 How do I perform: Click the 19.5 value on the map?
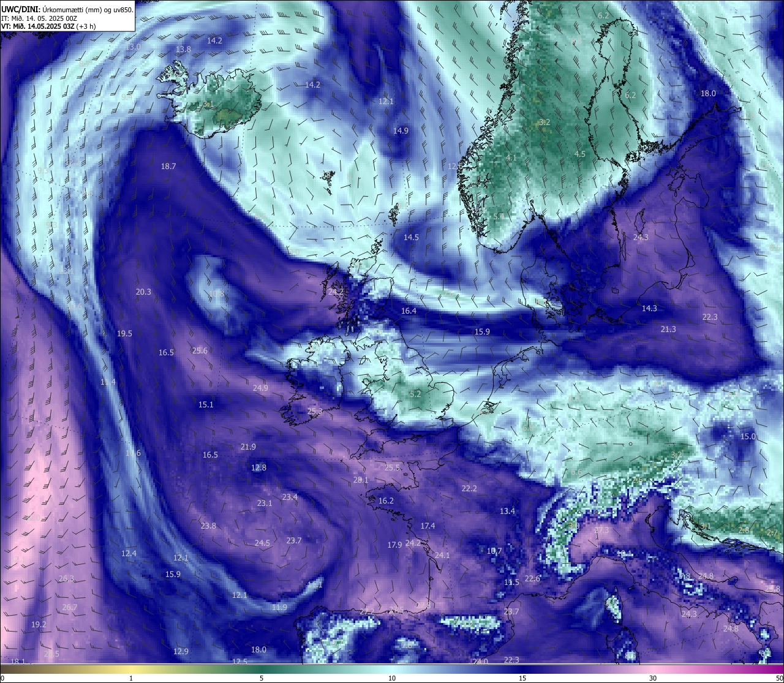[x=124, y=333]
